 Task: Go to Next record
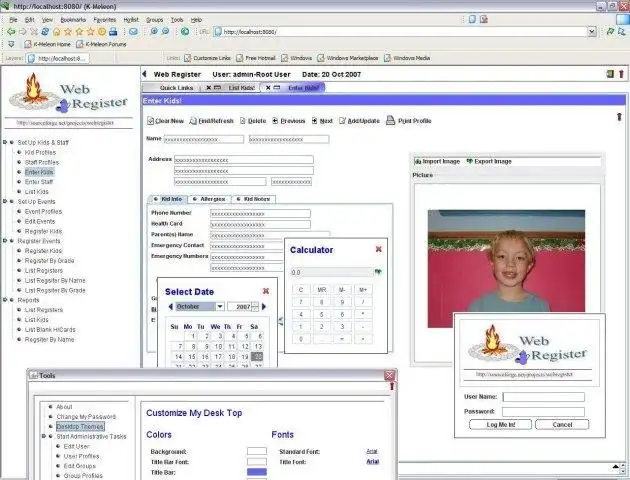tap(322, 121)
